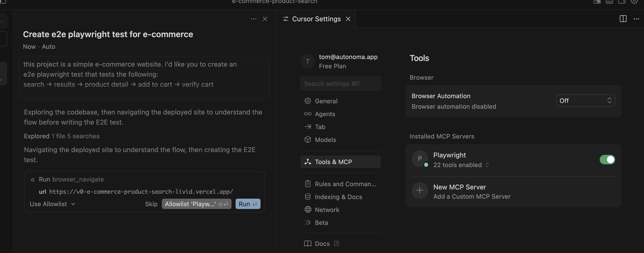Disable the Playwright MCP server
Viewport: 644px width, 253px height.
tap(607, 160)
